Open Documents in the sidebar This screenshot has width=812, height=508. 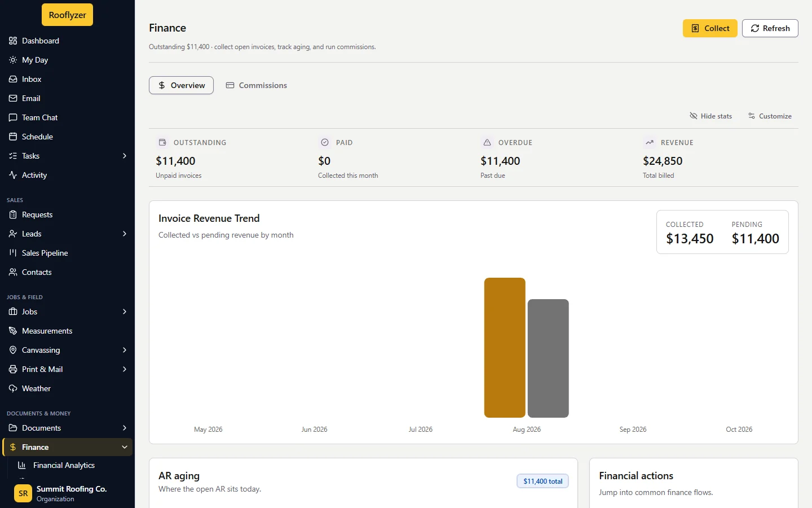68,428
